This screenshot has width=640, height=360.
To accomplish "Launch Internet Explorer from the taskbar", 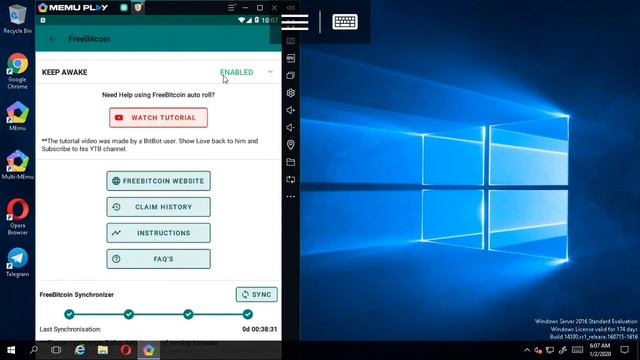I will point(80,350).
